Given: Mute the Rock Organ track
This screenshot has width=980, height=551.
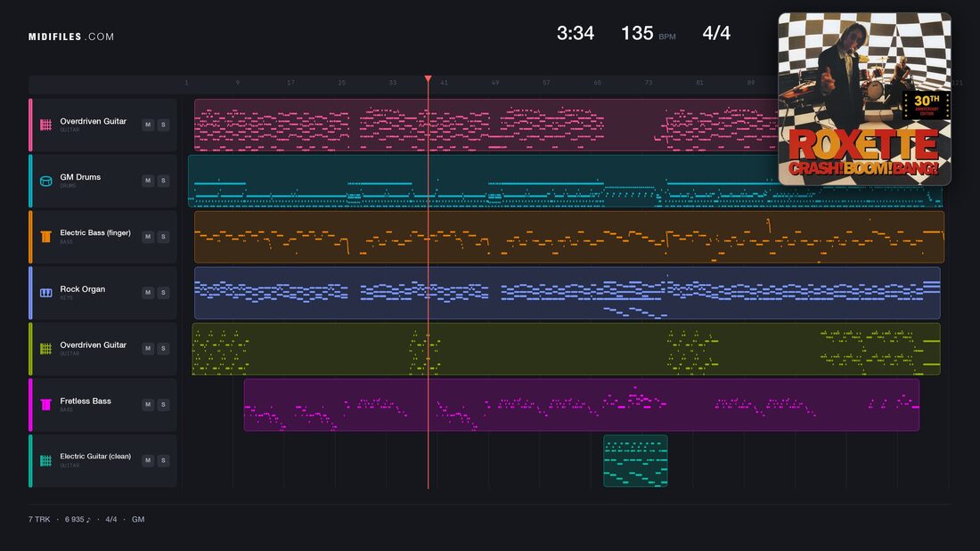Looking at the screenshot, I should (x=148, y=292).
